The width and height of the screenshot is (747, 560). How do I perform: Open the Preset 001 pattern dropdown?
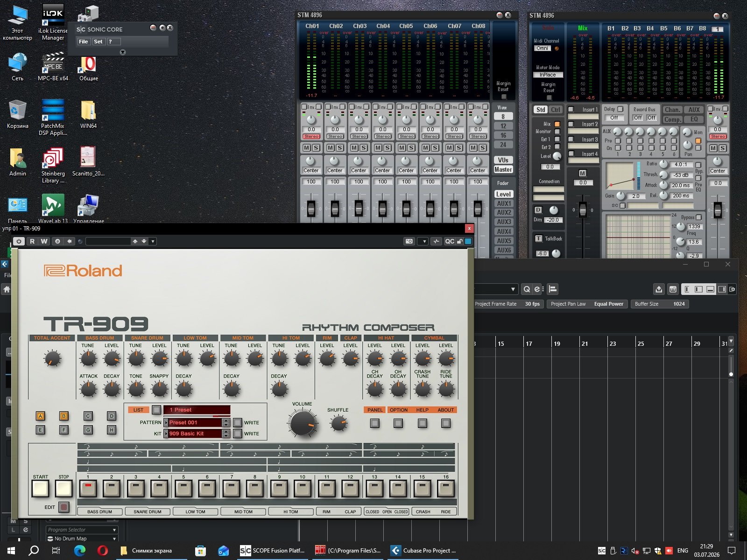194,423
